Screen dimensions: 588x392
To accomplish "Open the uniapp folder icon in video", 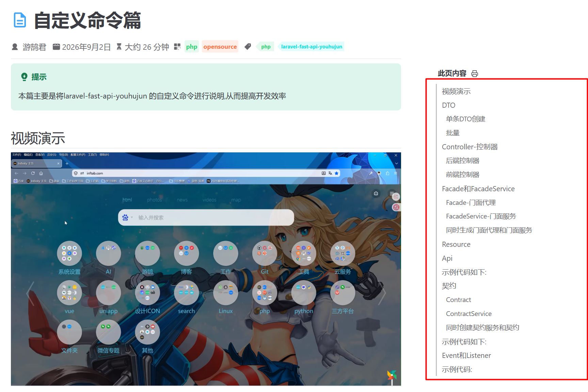I will coord(108,292).
